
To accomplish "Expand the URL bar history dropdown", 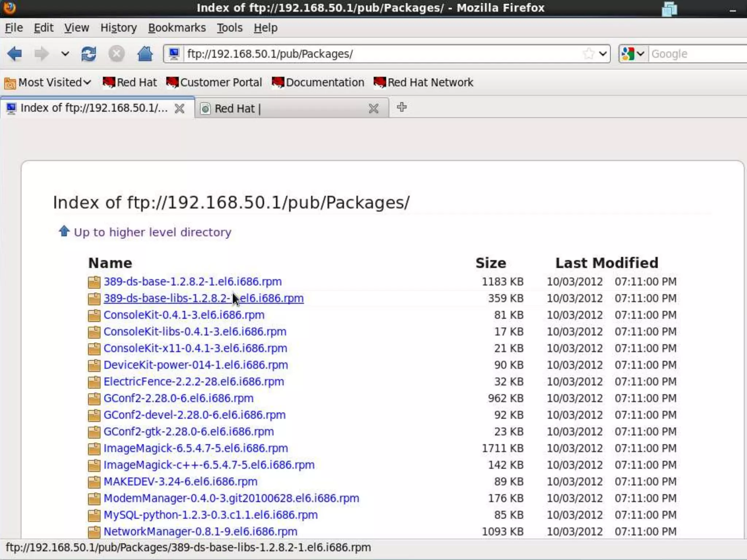I will (603, 54).
